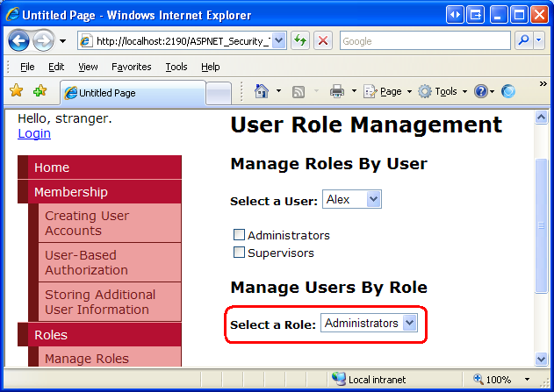Viewport: 554px width, 392px height.
Task: Click the Refresh page icon
Action: pyautogui.click(x=300, y=41)
